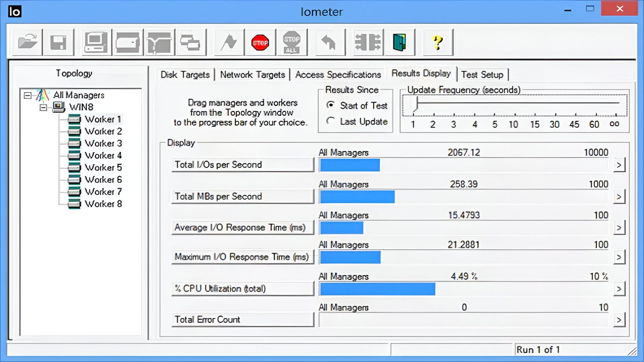Open arrow button beside Total I/Os per Second bar

pos(619,165)
